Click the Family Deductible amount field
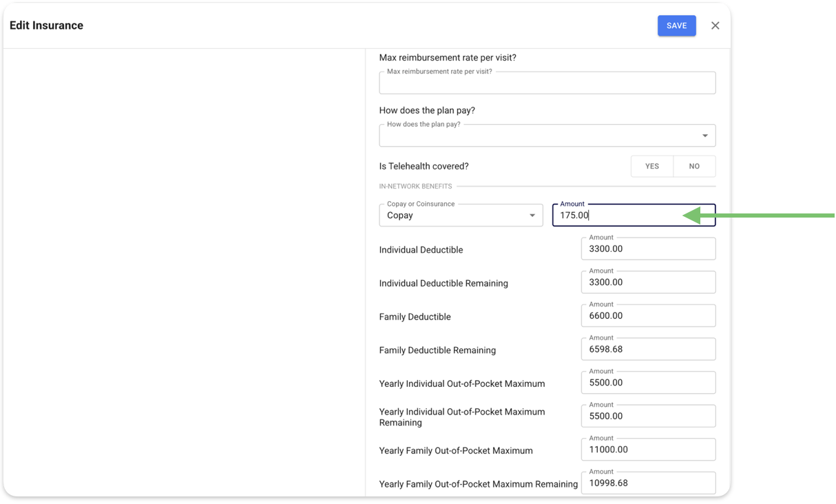Image resolution: width=836 pixels, height=504 pixels. (647, 316)
